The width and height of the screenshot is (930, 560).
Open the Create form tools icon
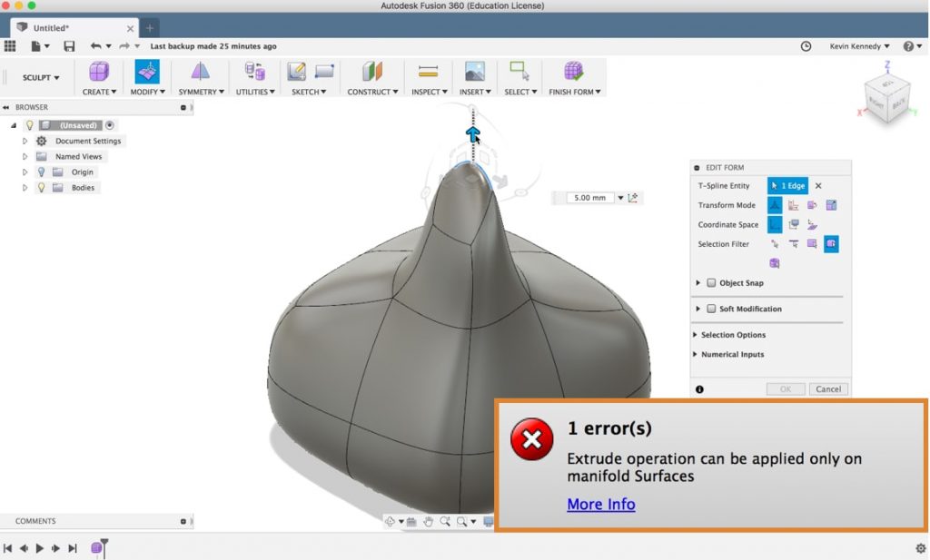tap(99, 72)
